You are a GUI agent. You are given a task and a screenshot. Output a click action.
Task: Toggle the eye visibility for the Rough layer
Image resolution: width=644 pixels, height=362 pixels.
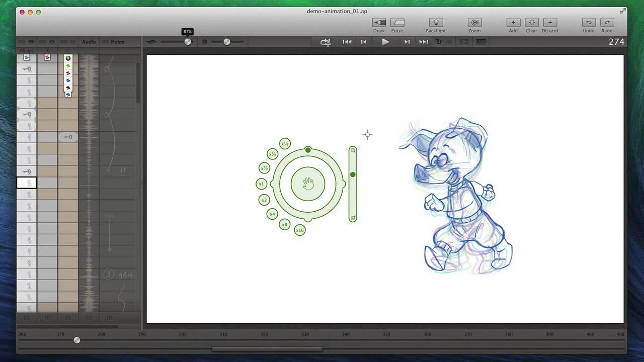tap(31, 42)
